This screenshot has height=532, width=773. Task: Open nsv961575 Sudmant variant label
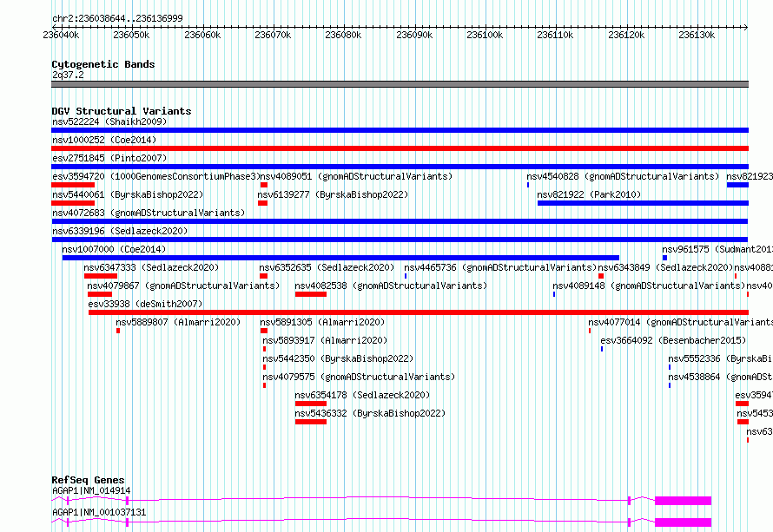717,249
